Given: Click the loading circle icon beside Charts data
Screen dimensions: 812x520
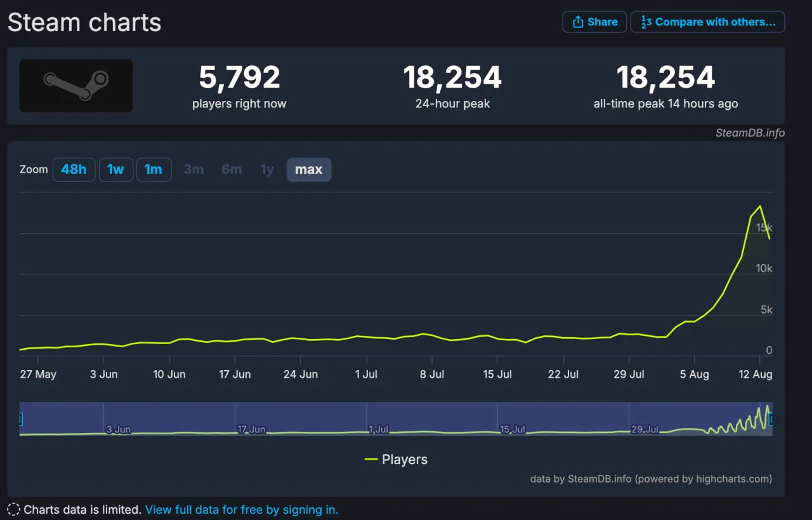Looking at the screenshot, I should tap(13, 509).
